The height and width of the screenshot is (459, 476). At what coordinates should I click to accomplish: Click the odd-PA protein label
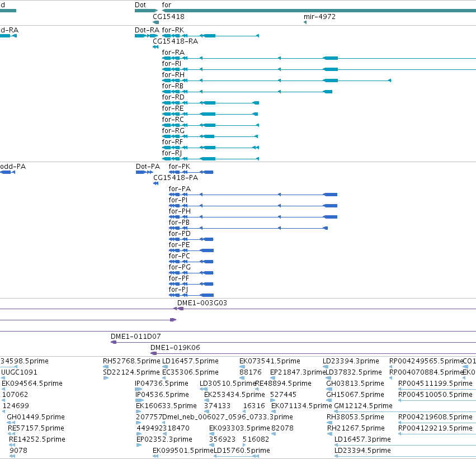point(13,167)
